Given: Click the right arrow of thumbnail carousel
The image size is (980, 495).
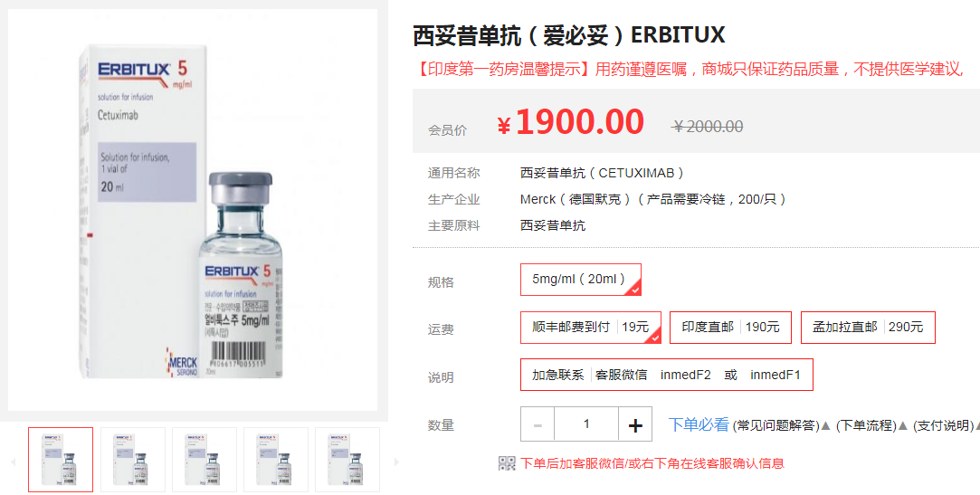Looking at the screenshot, I should (395, 462).
